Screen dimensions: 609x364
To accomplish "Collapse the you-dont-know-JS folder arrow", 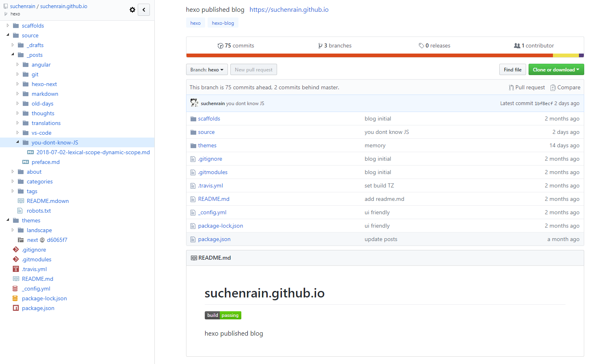I will point(17,142).
